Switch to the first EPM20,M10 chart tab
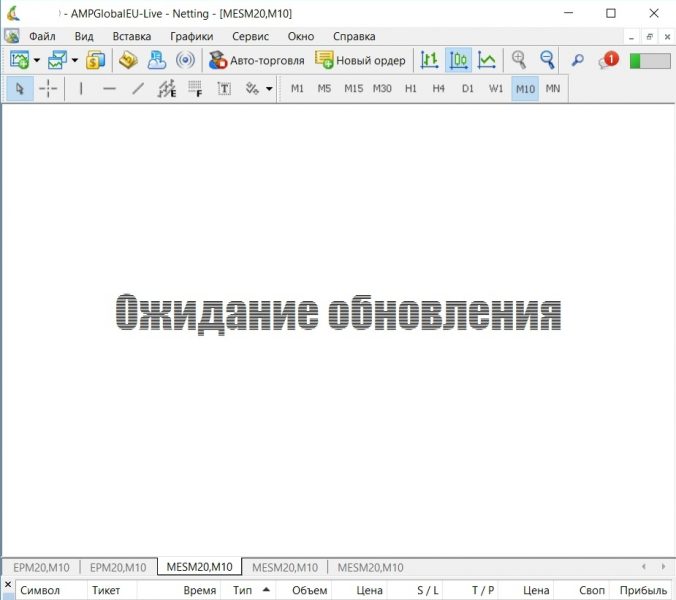The image size is (676, 600). [41, 567]
